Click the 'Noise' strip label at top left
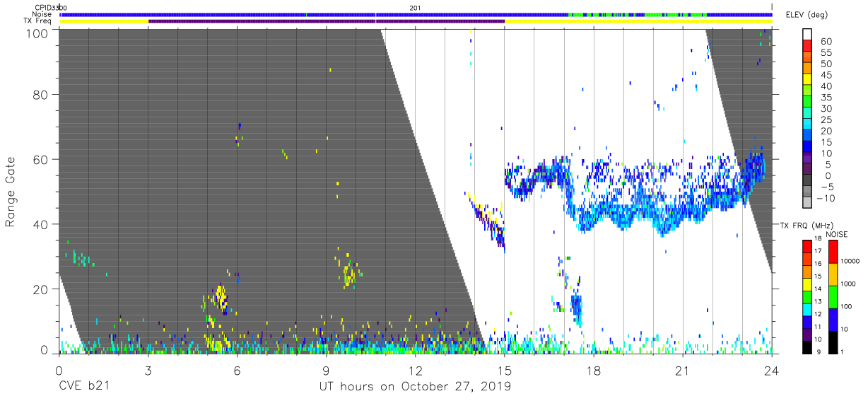868x401 pixels. coord(42,14)
